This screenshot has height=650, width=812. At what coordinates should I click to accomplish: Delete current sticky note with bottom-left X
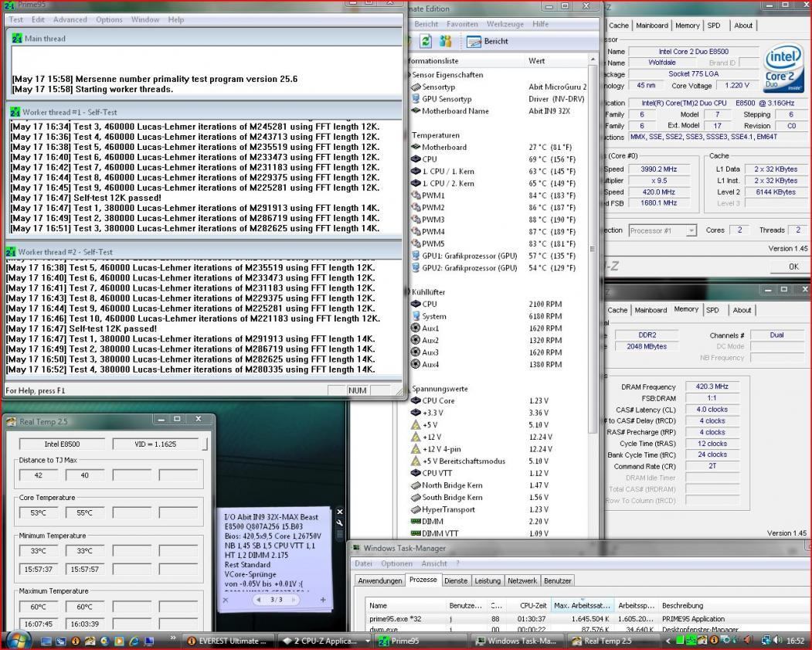[x=226, y=600]
